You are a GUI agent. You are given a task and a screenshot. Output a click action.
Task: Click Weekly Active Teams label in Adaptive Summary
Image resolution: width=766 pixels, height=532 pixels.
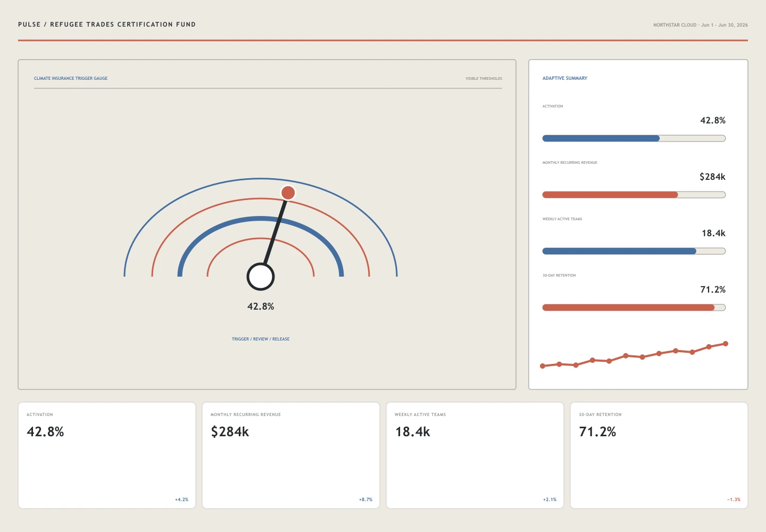point(562,219)
